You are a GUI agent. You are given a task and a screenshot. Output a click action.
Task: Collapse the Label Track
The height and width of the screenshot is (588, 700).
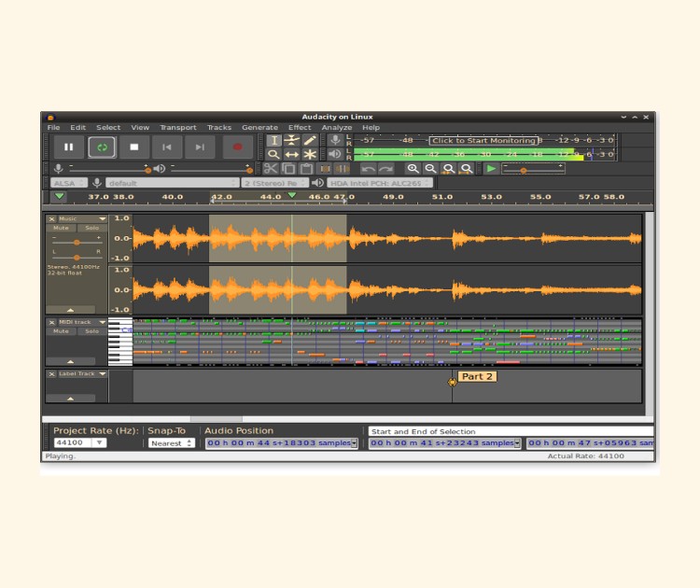coord(71,399)
